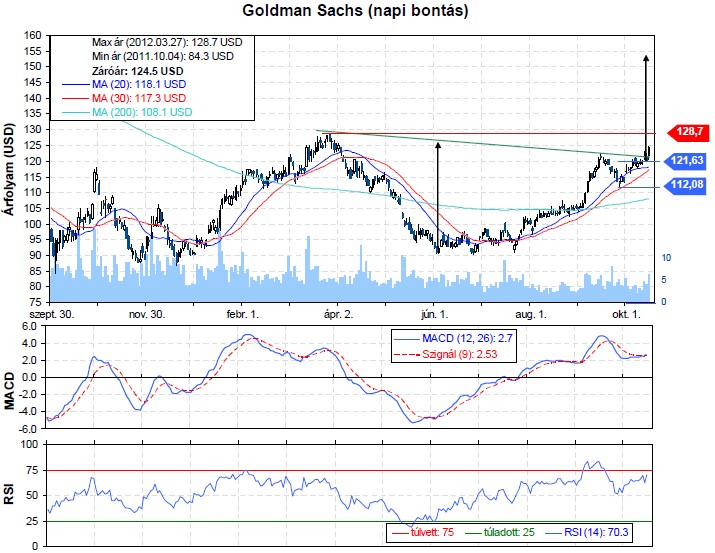This screenshot has width=715, height=553.
Task: Click the red 128,7 price tag
Action: (x=689, y=132)
